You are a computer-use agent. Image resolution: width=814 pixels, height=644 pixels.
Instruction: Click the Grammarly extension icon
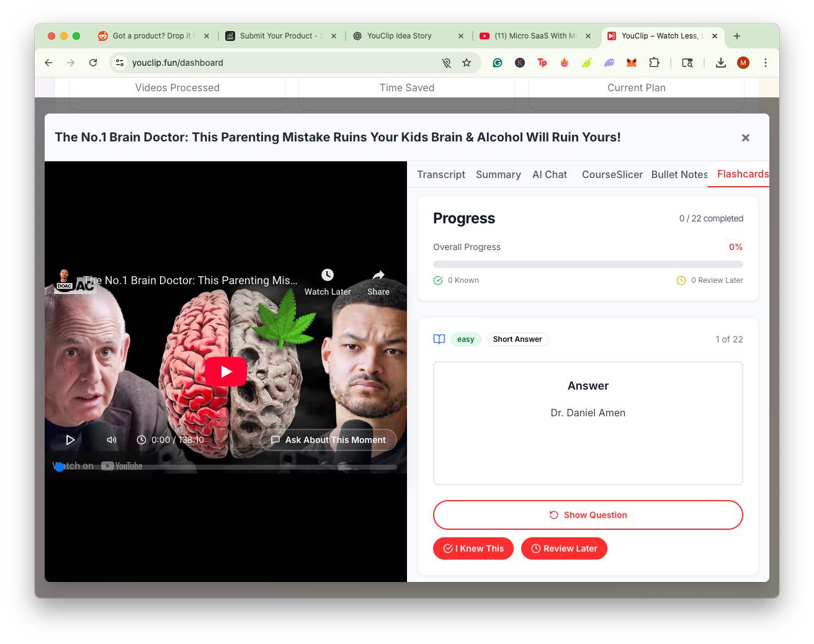pyautogui.click(x=498, y=63)
